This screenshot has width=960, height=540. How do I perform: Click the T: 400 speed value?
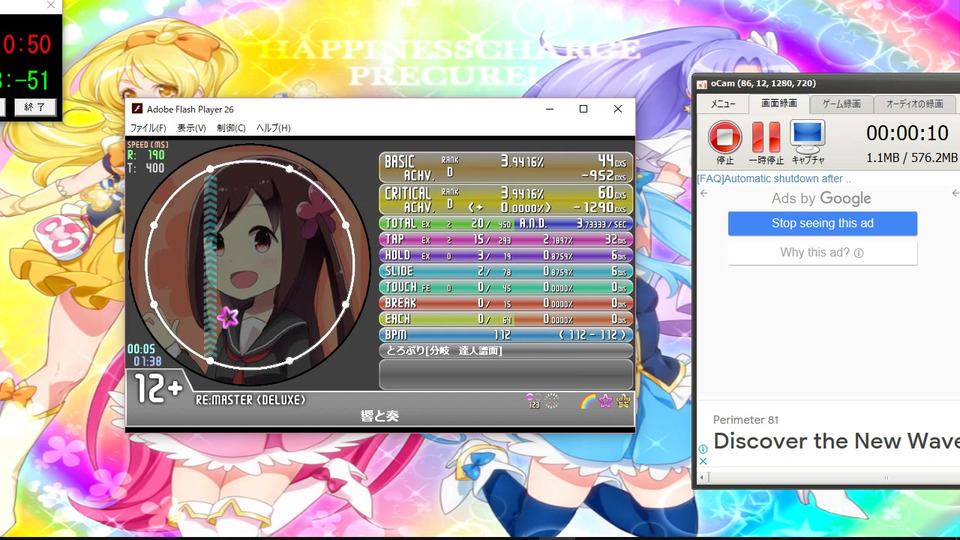(x=146, y=168)
